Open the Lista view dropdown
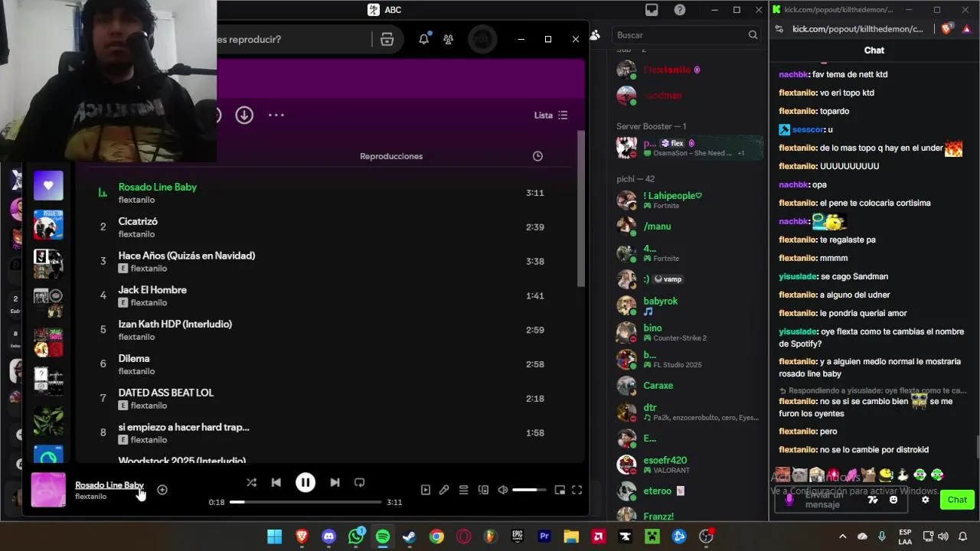Screen dimensions: 980x551 (x=550, y=115)
